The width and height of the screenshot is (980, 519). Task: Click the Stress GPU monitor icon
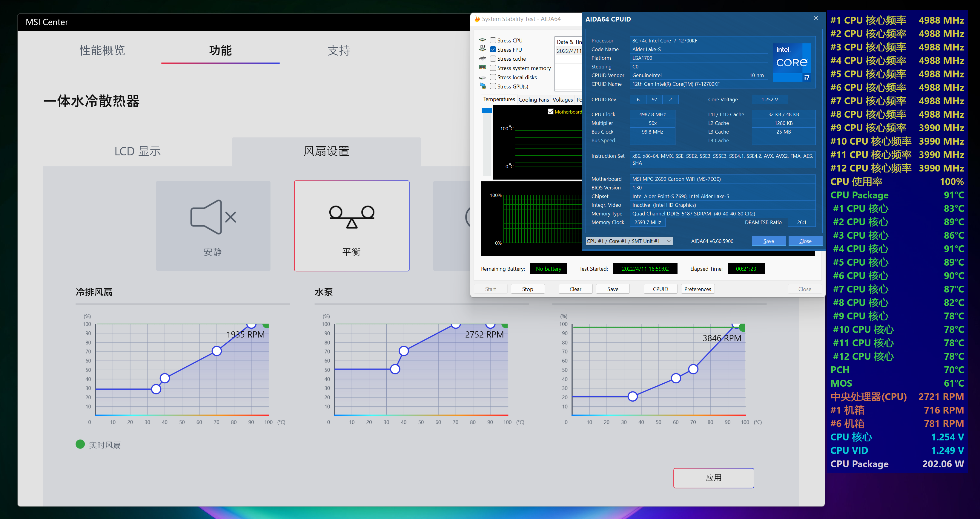tap(483, 86)
